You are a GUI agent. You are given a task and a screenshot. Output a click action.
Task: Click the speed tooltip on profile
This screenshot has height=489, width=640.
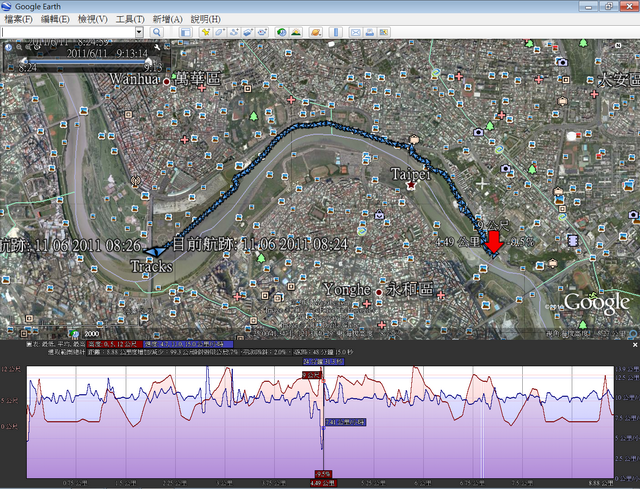(345, 422)
